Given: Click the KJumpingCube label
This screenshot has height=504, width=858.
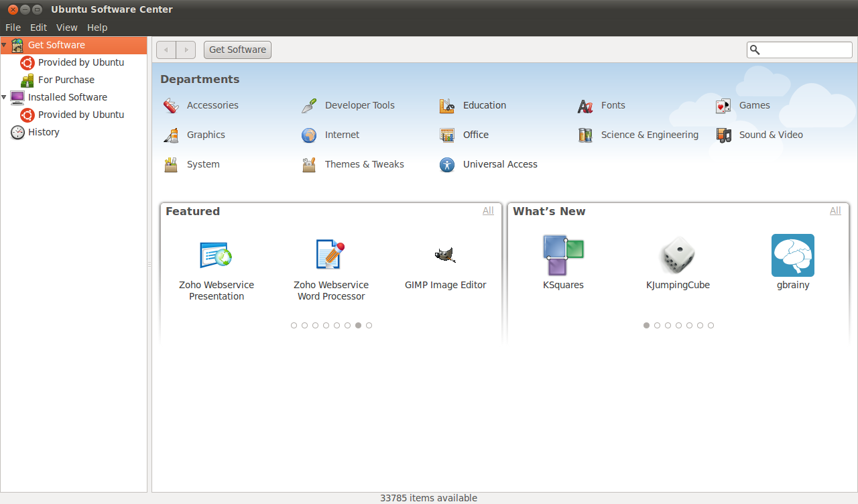Looking at the screenshot, I should [x=678, y=285].
